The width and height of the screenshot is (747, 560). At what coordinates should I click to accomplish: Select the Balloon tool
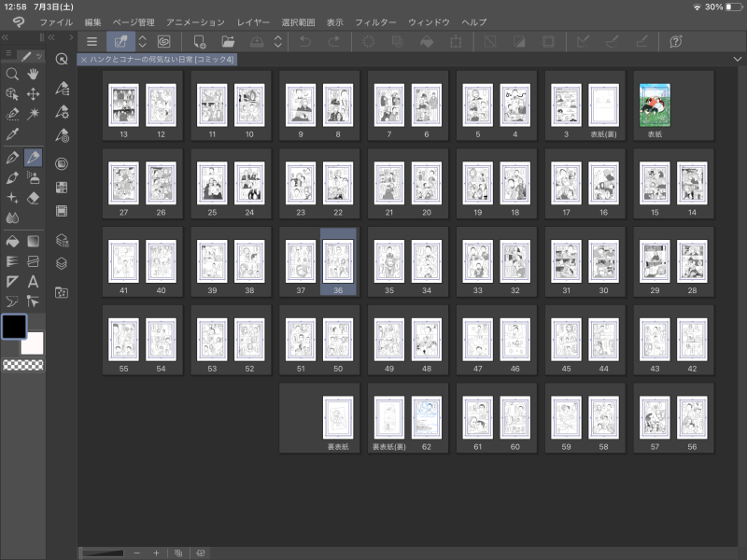point(12,301)
